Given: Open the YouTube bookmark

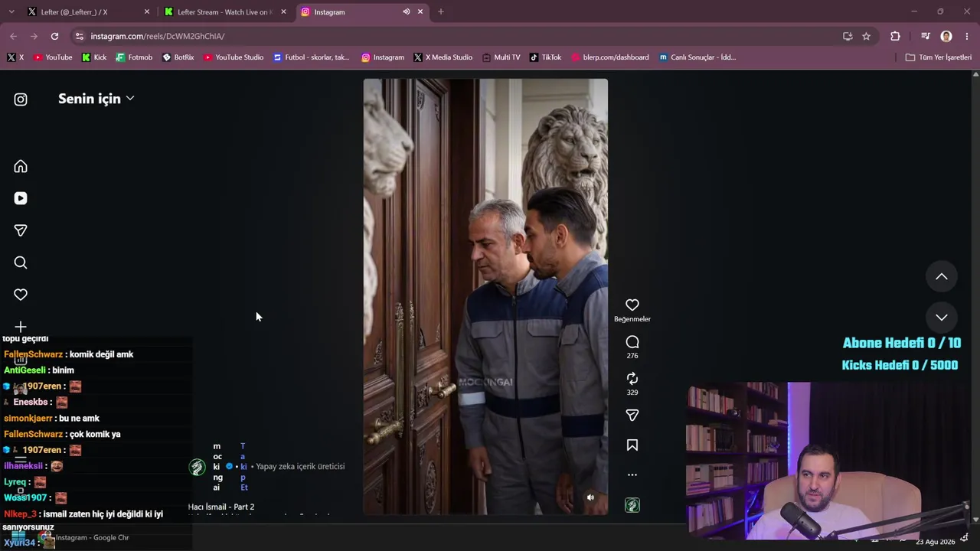Looking at the screenshot, I should click(53, 57).
